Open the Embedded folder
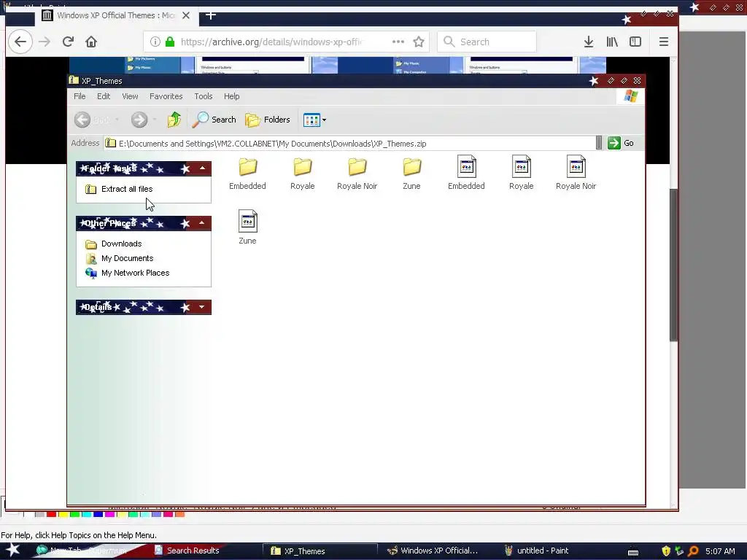 click(x=248, y=174)
